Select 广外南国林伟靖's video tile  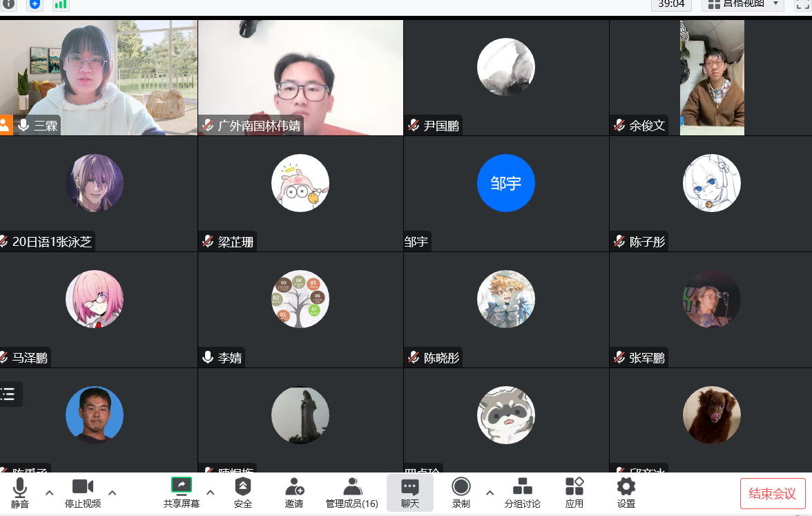tap(300, 77)
